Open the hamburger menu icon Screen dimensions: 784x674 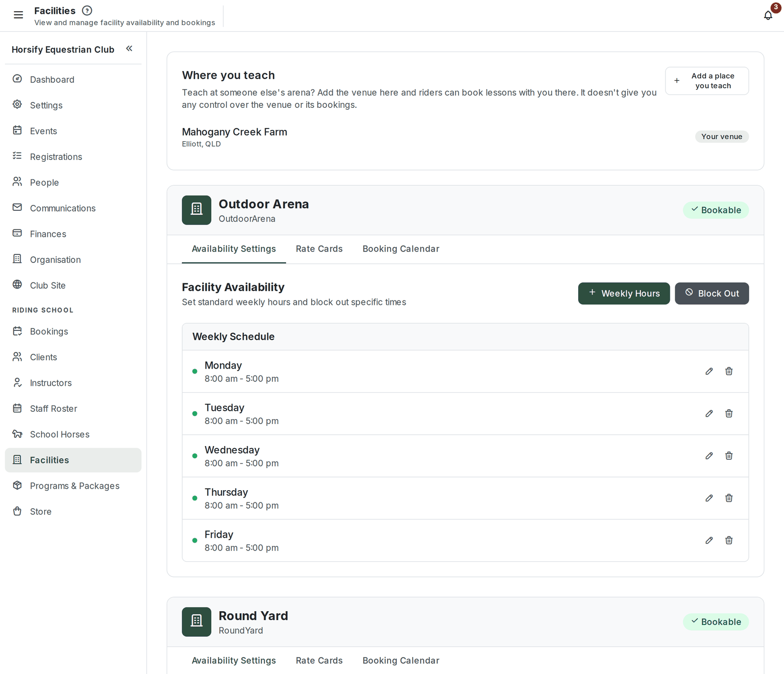coord(18,15)
